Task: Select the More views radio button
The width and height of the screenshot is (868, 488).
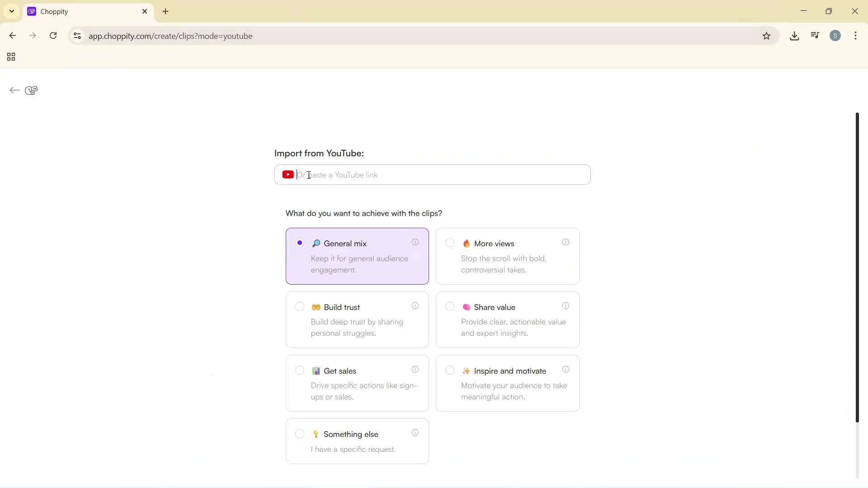Action: 450,243
